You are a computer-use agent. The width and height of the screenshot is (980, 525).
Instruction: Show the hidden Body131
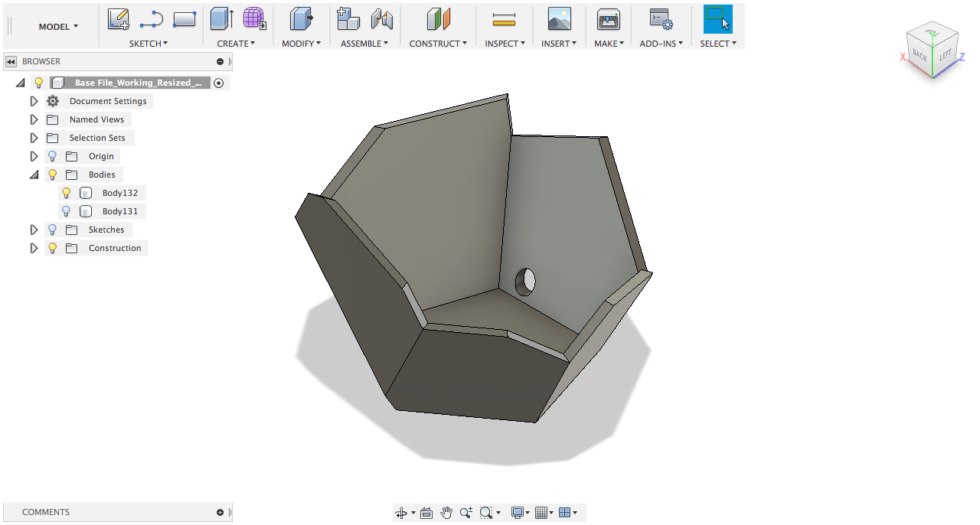[67, 211]
